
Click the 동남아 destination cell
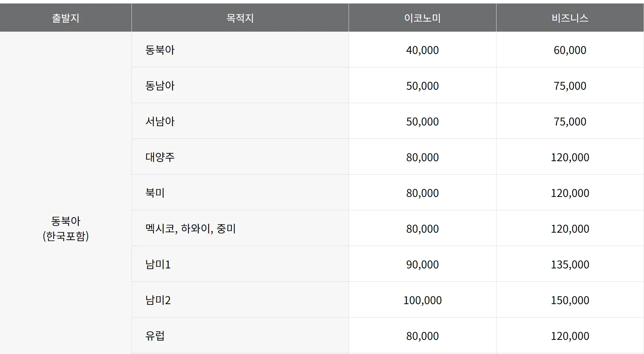160,86
